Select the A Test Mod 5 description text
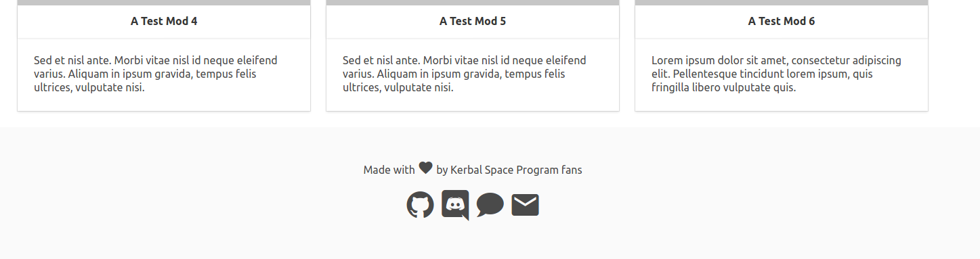The width and height of the screenshot is (980, 259). [x=465, y=74]
